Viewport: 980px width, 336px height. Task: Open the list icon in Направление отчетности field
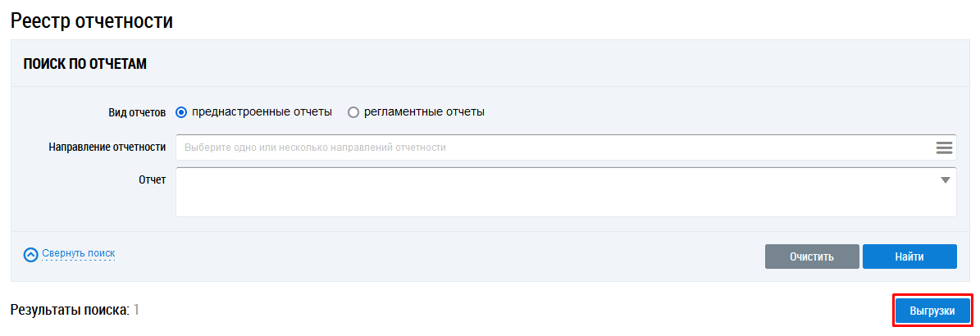coord(944,148)
